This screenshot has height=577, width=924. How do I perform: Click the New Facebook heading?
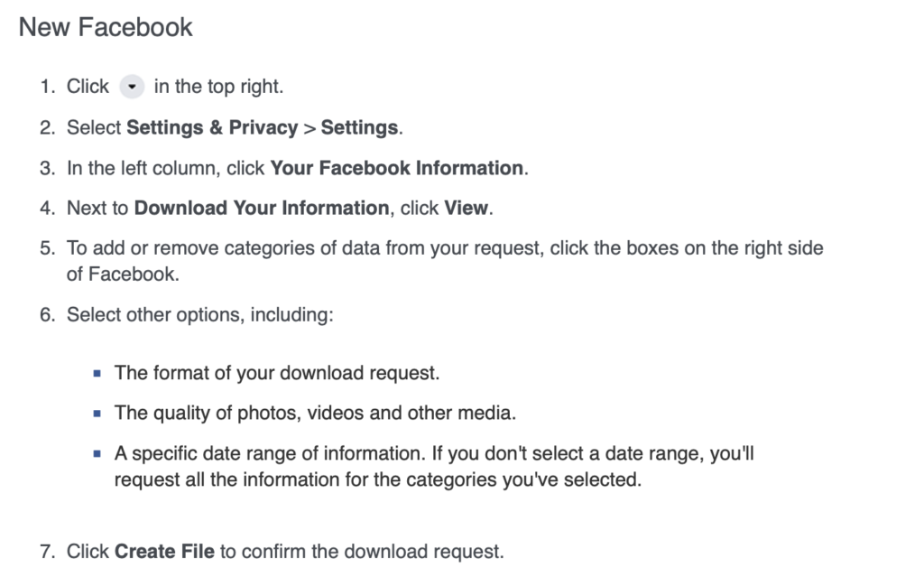[x=106, y=27]
